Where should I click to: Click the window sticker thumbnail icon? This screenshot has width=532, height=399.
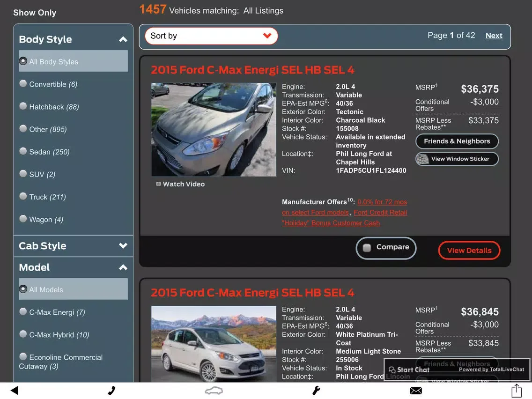[422, 159]
